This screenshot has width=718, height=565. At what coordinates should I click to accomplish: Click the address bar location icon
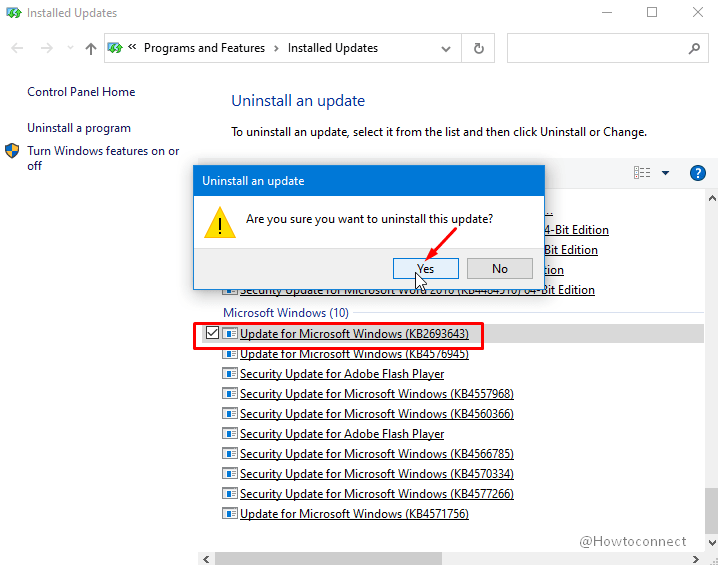(115, 48)
